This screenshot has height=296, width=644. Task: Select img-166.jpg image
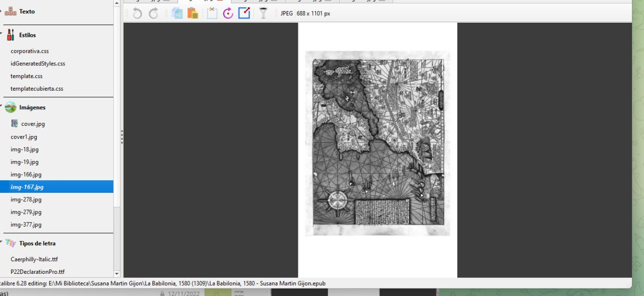(26, 175)
